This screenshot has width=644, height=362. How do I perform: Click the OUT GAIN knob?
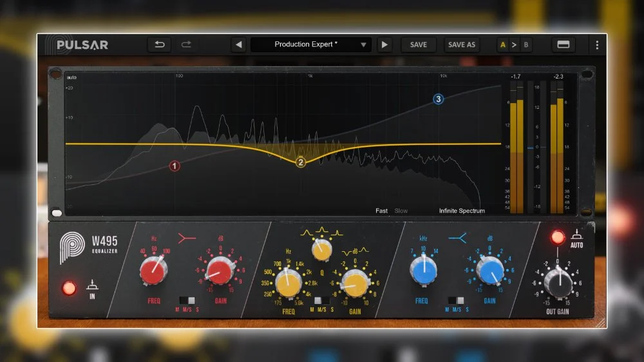[x=558, y=282]
